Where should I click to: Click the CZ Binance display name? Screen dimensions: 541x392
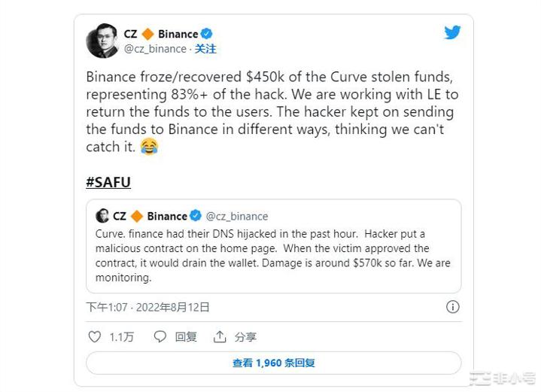[160, 34]
